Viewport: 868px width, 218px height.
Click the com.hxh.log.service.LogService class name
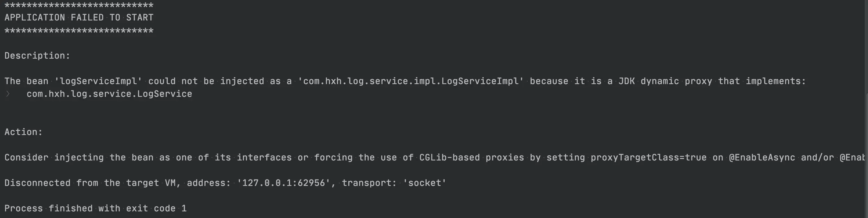pos(109,94)
